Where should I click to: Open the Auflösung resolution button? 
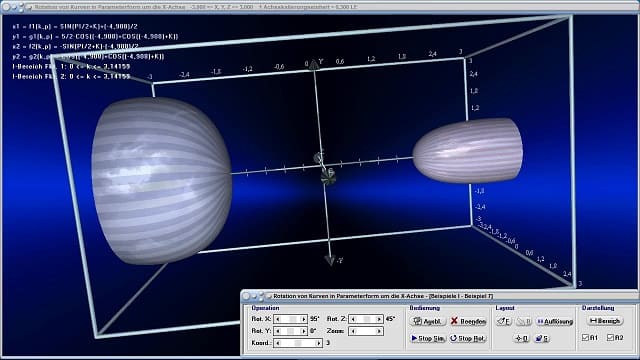click(555, 321)
